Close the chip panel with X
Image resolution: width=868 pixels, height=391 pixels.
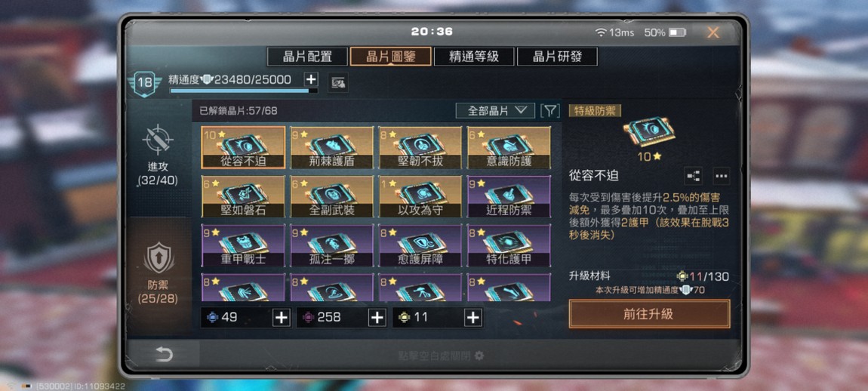[713, 32]
